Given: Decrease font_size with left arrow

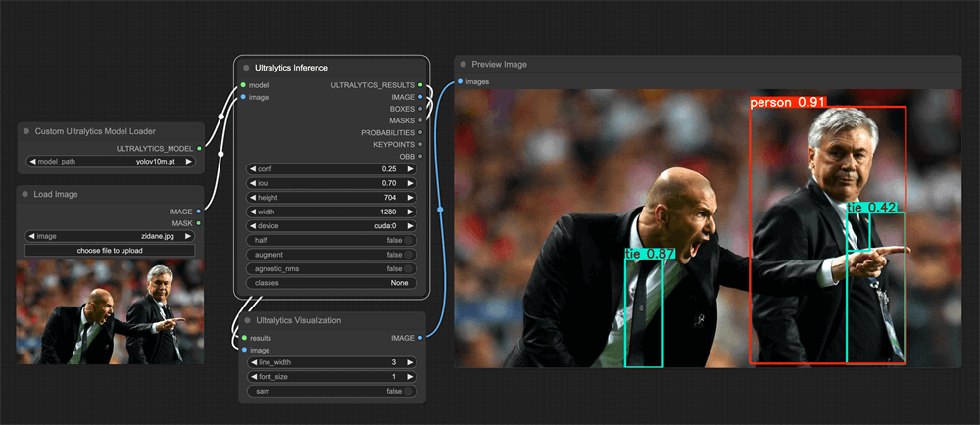Looking at the screenshot, I should point(253,377).
